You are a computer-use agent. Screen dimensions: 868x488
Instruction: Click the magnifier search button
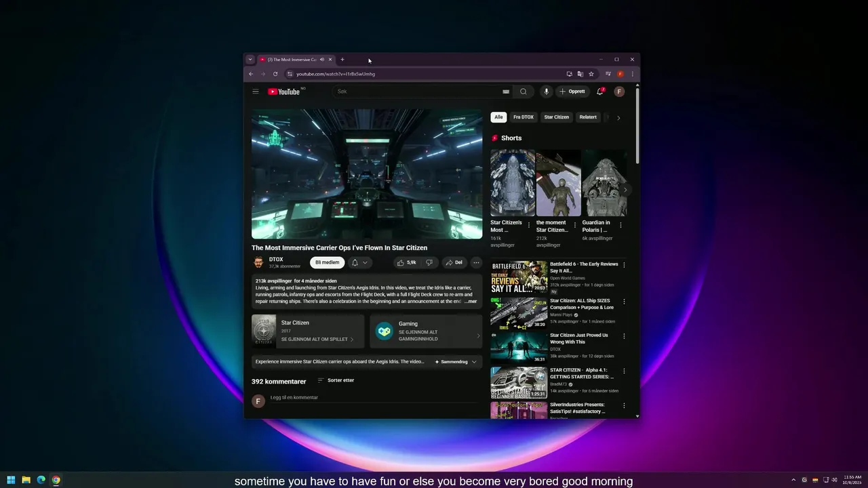coord(524,91)
